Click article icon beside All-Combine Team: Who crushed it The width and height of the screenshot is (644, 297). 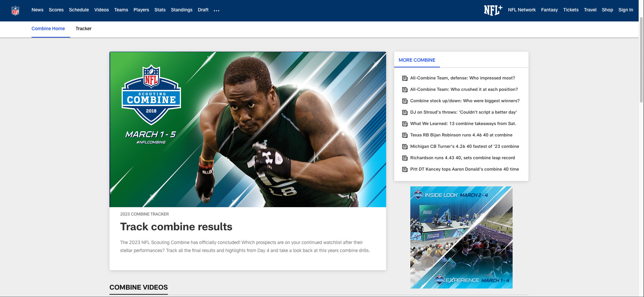[405, 90]
